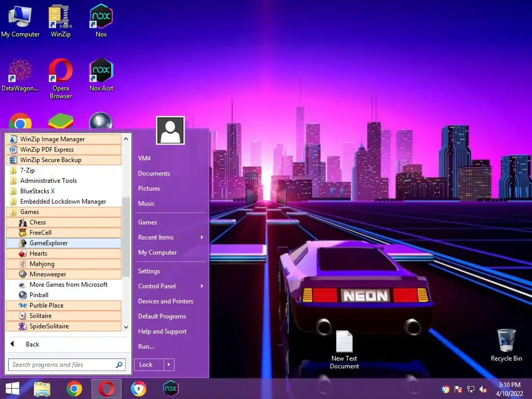Click the programs list scroll-up arrow
532x399 pixels.
tap(126, 139)
